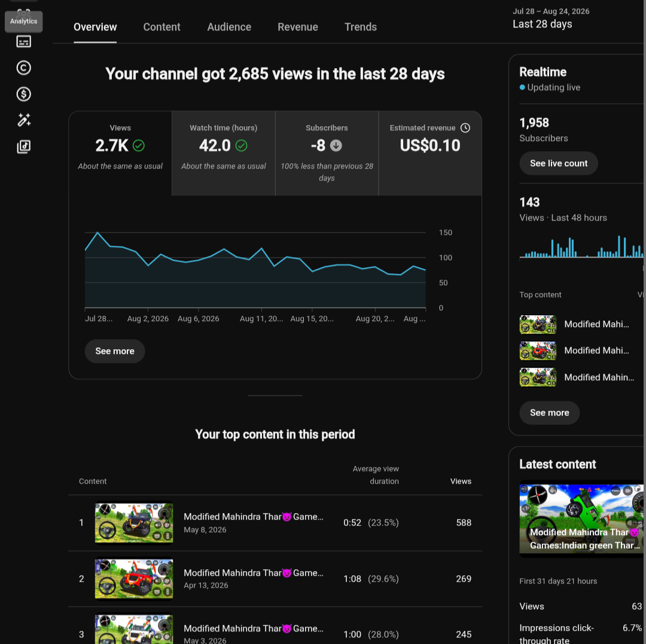
Task: Open Customization magic wand icon
Action: pos(23,120)
